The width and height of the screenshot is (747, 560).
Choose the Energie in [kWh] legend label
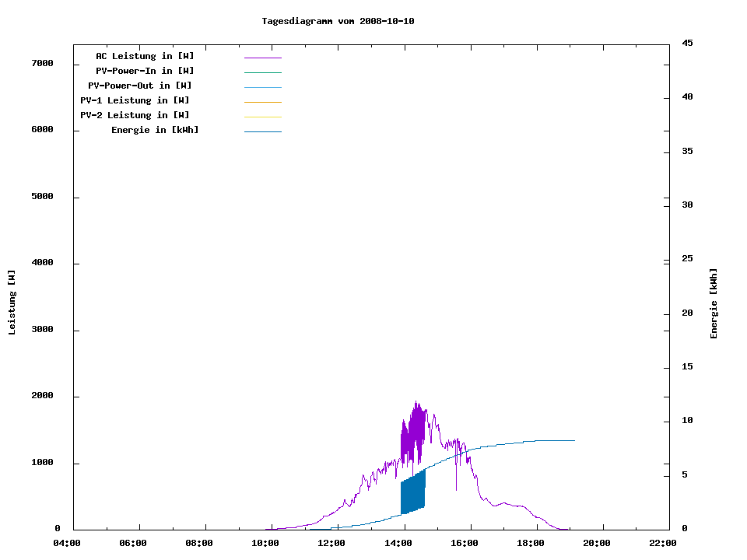(155, 130)
